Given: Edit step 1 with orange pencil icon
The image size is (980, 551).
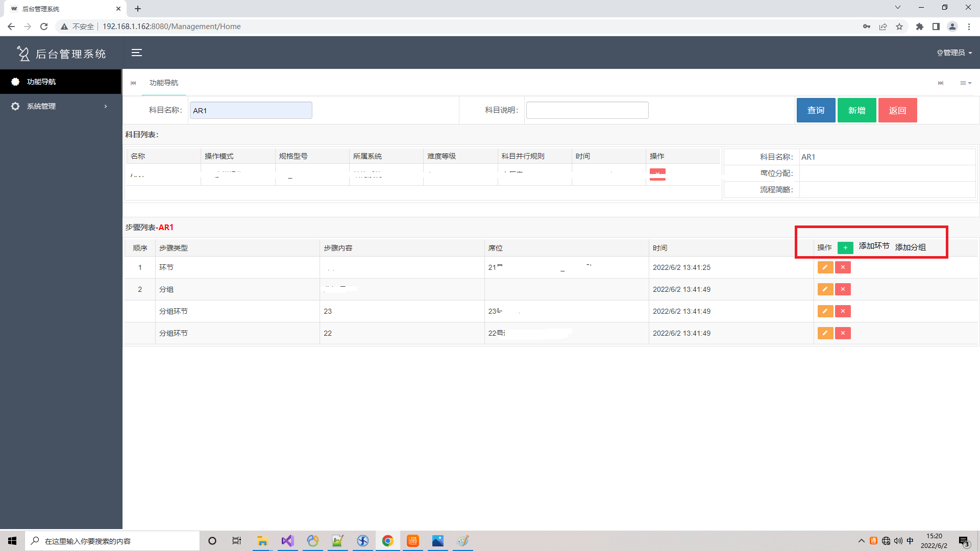Looking at the screenshot, I should (x=825, y=267).
